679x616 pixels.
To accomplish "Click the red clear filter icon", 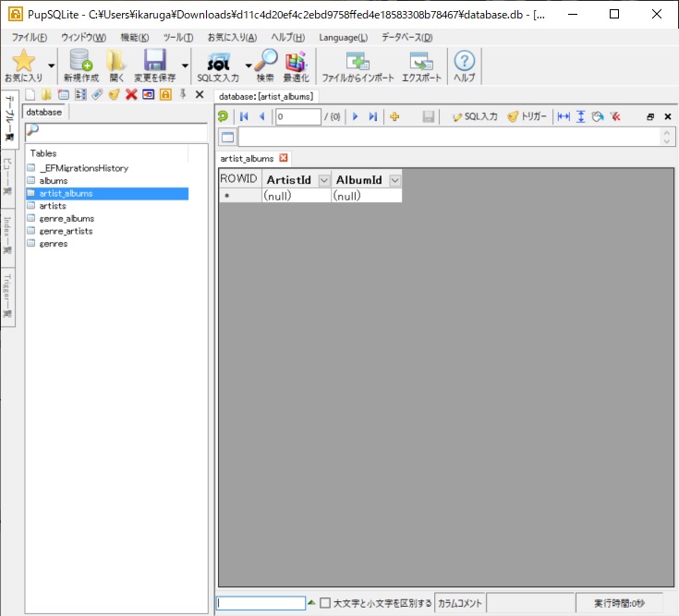I will [x=615, y=116].
